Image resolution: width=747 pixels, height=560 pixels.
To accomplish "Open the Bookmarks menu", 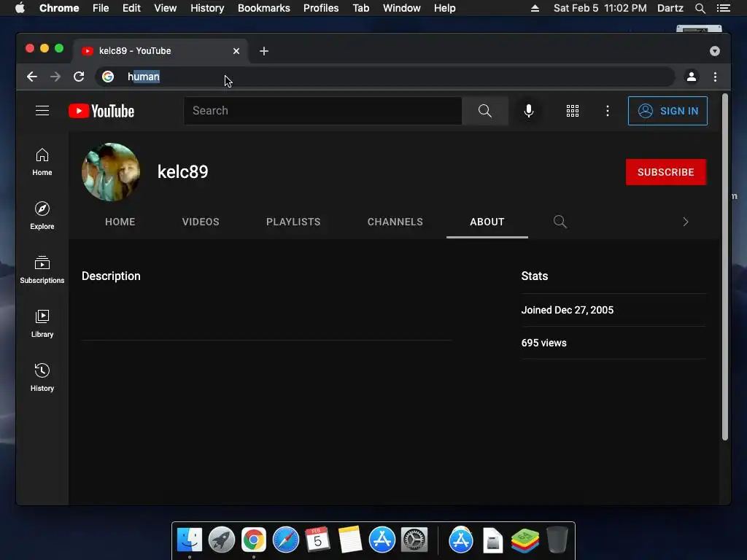I will 264,8.
